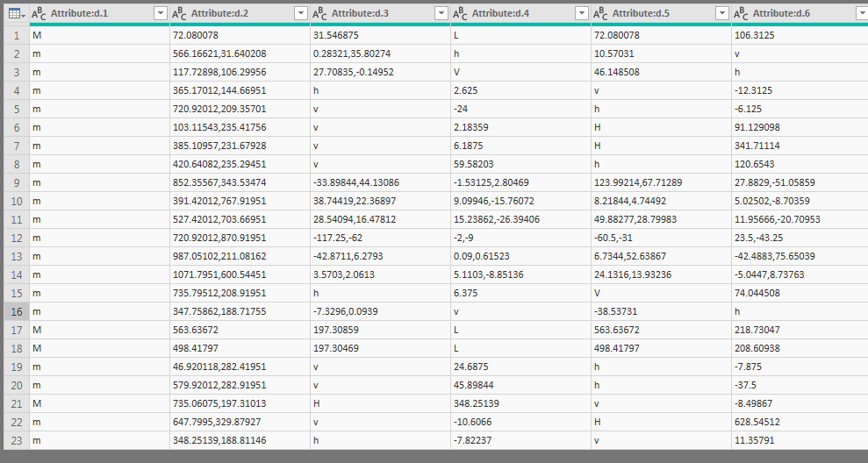The height and width of the screenshot is (463, 868).
Task: Click cell 365.17012,144.66951
Action: click(240, 90)
